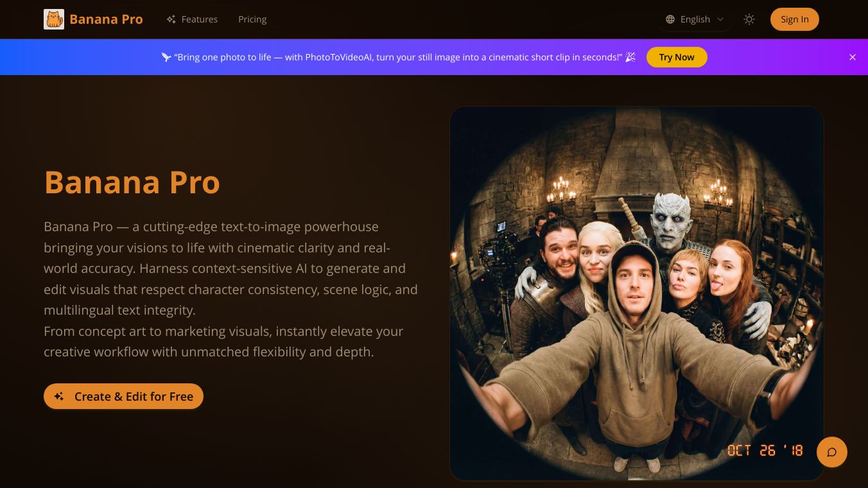Click the paragraph starting 'From concept art'
The image size is (868, 488).
[223, 342]
